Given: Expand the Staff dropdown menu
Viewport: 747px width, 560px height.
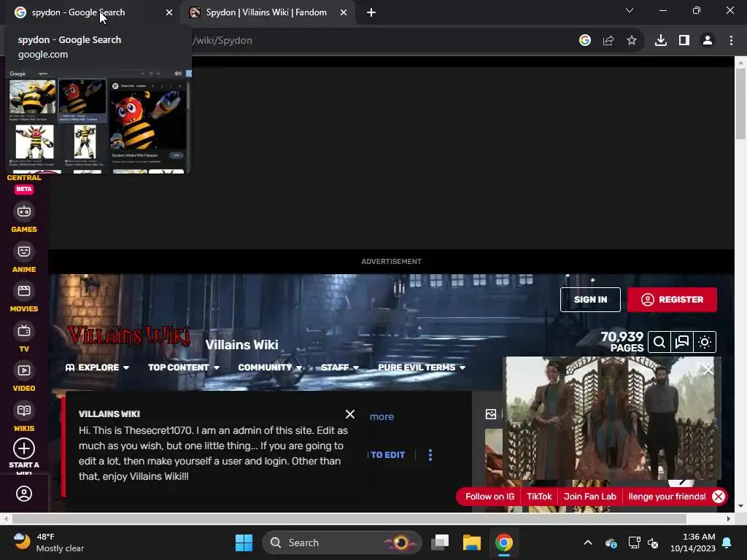Looking at the screenshot, I should (340, 367).
